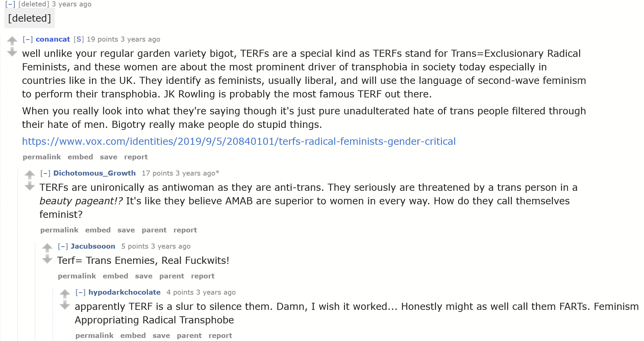Collapse conancat's comment thread
Image resolution: width=644 pixels, height=341 pixels.
(x=28, y=39)
